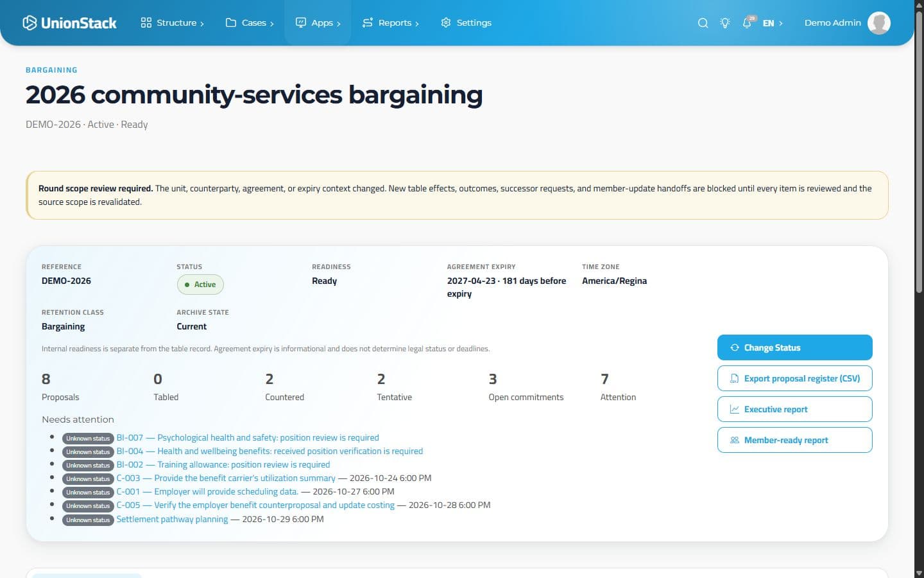This screenshot has height=578, width=924.
Task: Click the Change Status button
Action: point(794,347)
